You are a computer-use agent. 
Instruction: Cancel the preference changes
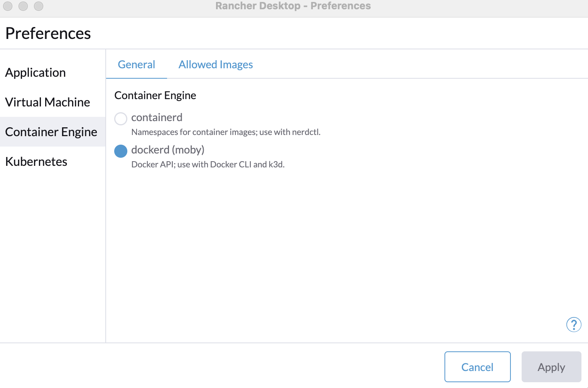[x=477, y=367]
